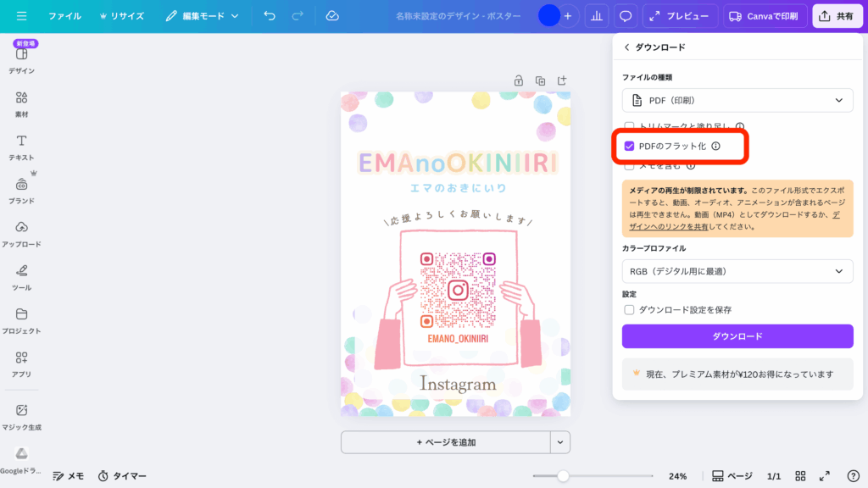The width and height of the screenshot is (868, 488).
Task: Open the ファイルの種類 PDF dropdown
Action: click(737, 100)
